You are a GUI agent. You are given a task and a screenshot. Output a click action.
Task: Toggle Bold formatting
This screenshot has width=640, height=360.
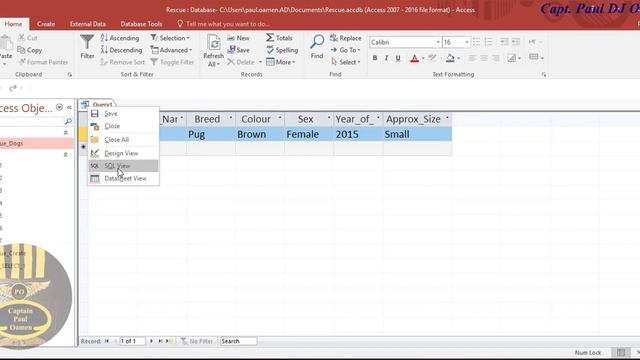point(375,58)
